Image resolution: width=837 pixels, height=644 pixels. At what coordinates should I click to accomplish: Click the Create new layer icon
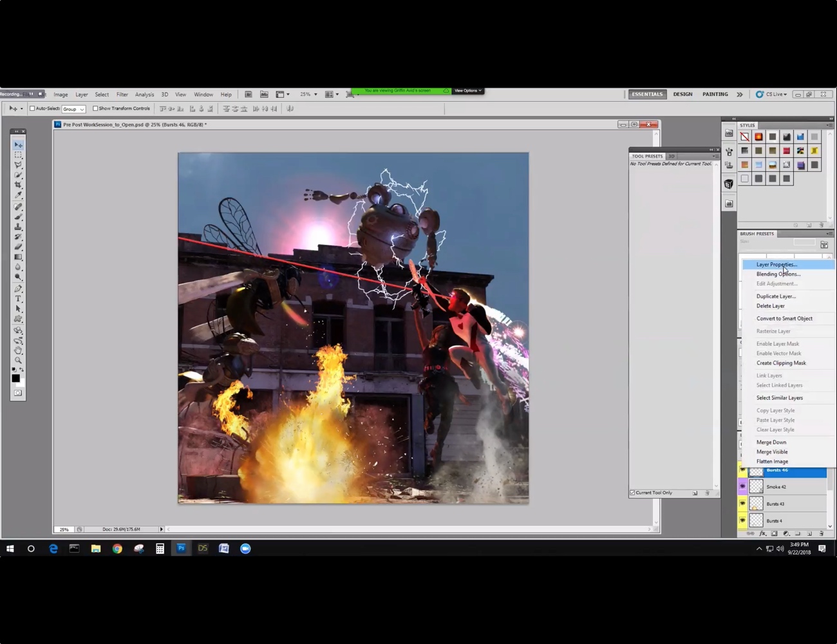coord(809,533)
